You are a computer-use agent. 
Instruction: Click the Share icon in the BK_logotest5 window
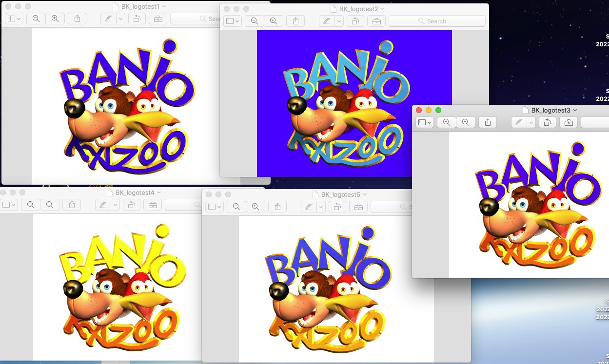(277, 207)
